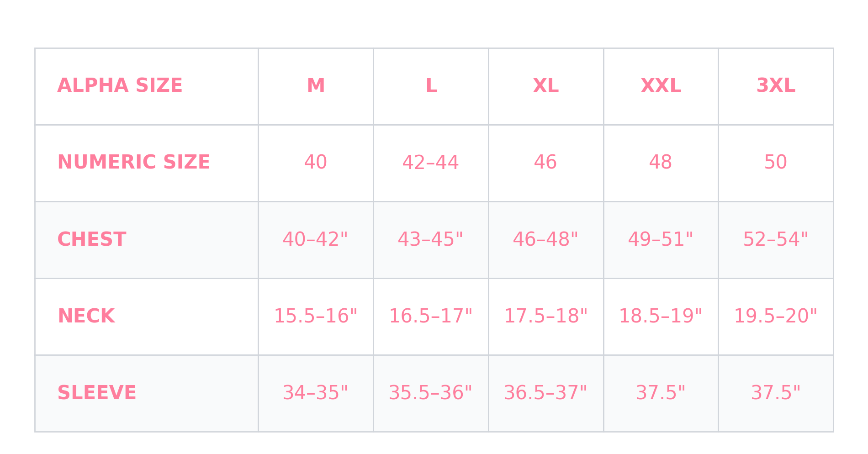
Task: Select numeric size 46 cell
Action: [545, 163]
